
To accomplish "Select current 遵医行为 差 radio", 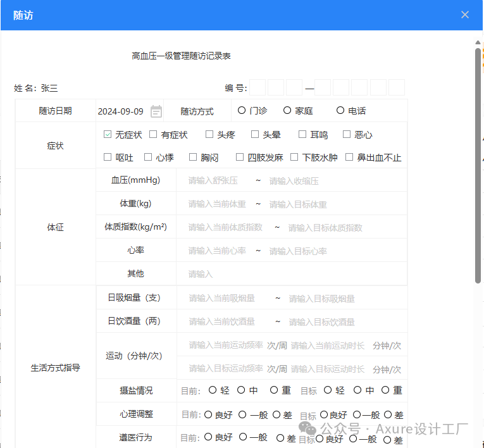I will point(280,438).
